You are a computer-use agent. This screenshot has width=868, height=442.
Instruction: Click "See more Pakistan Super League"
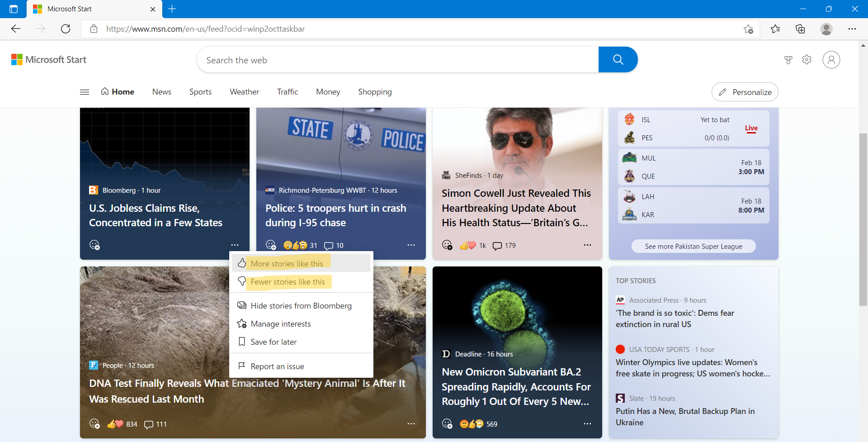point(693,246)
